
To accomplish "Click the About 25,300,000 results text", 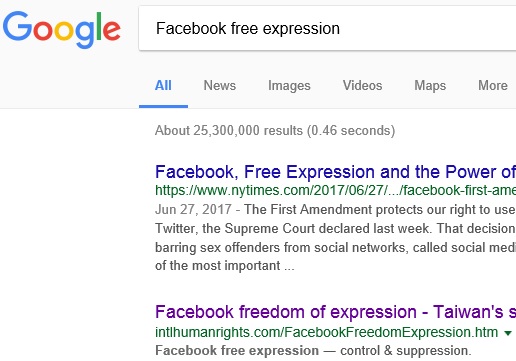I will pyautogui.click(x=275, y=130).
